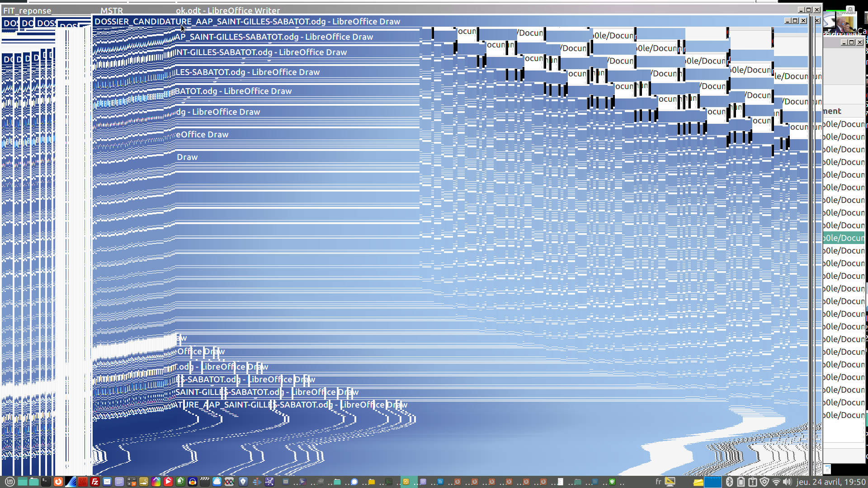868x488 pixels.
Task: Select the highlighted green list row on the right
Action: (844, 238)
